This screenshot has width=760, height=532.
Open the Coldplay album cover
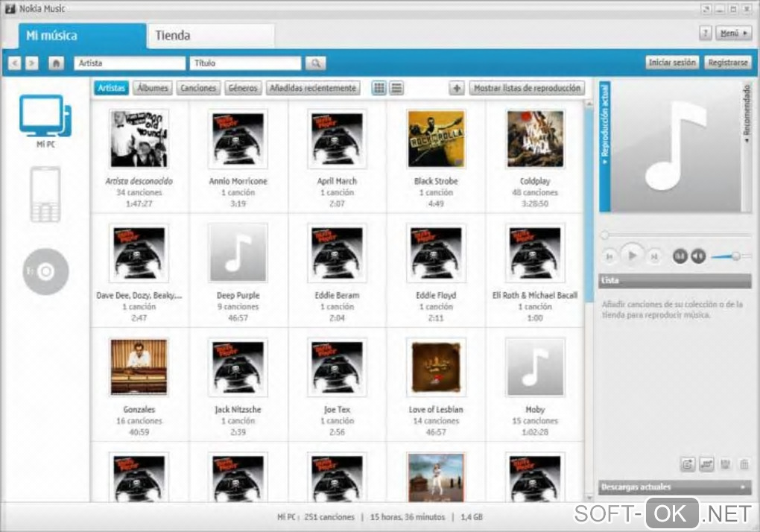tap(535, 139)
